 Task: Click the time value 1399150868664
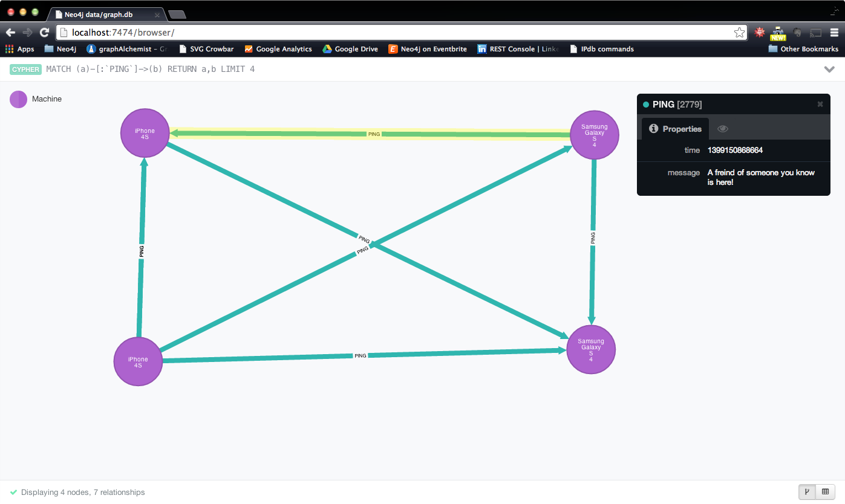point(735,150)
